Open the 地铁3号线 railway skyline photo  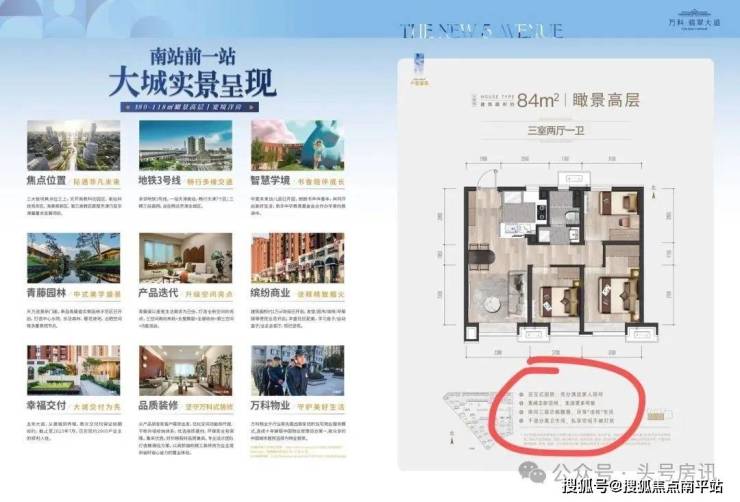pyautogui.click(x=185, y=145)
